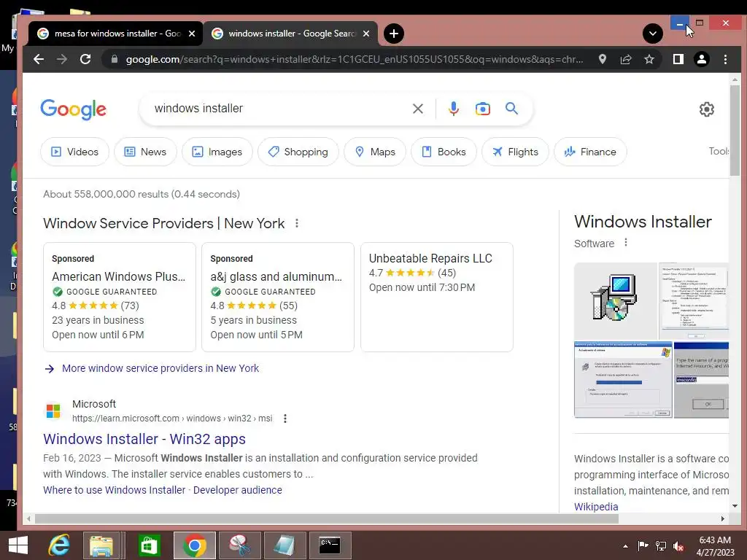Expand the tab search dropdown arrow

point(653,34)
